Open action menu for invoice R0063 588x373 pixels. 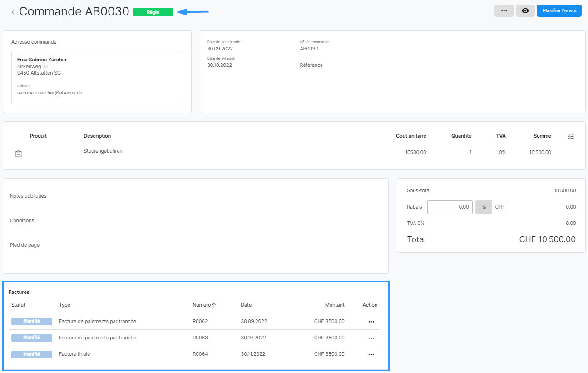tap(371, 338)
